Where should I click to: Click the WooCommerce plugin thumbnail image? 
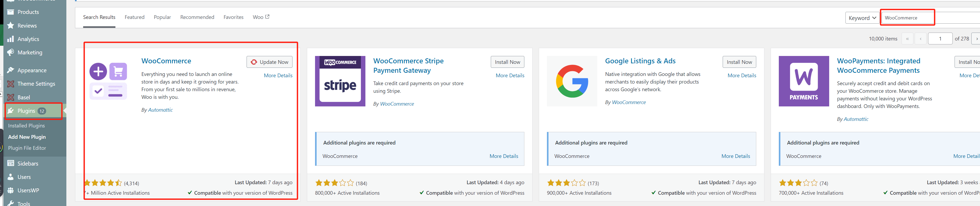(108, 81)
